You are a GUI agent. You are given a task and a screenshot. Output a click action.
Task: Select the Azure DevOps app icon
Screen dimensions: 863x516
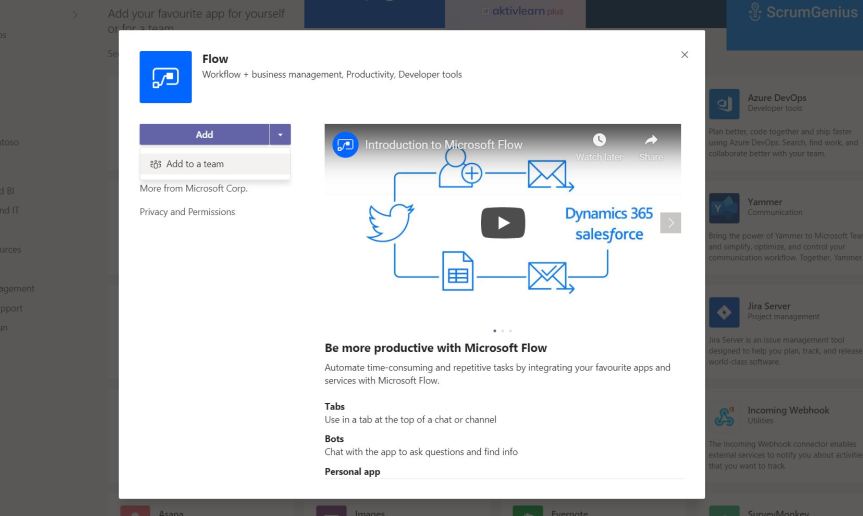[724, 104]
